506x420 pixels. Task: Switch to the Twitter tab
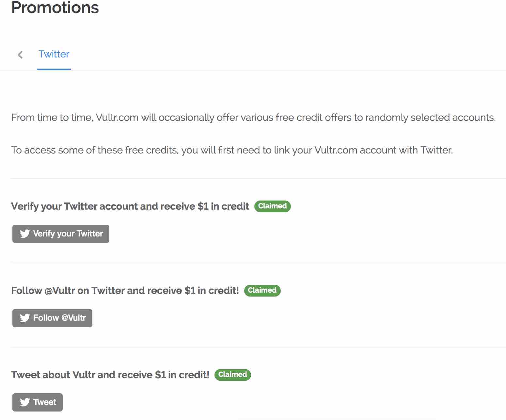point(54,54)
